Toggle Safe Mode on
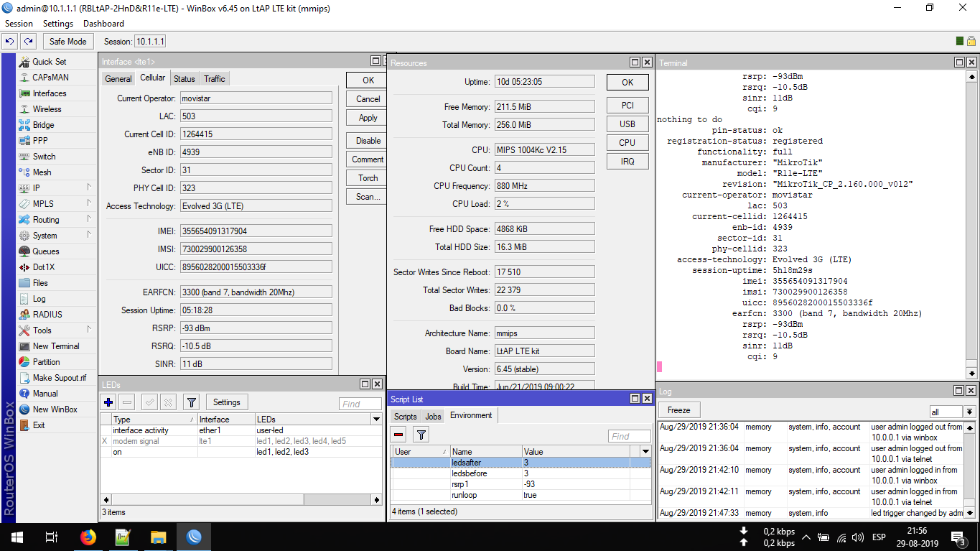980x551 pixels. pyautogui.click(x=67, y=41)
